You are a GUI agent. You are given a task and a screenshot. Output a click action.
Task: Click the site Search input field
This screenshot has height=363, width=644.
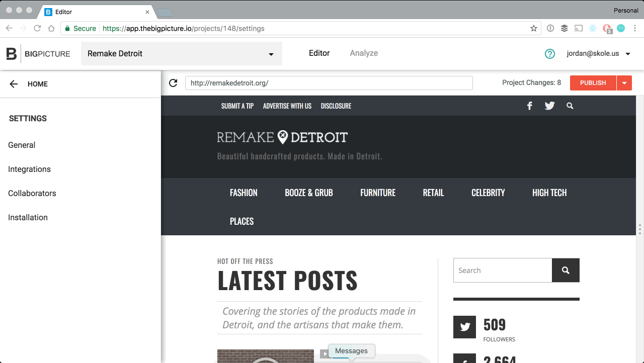pos(503,270)
